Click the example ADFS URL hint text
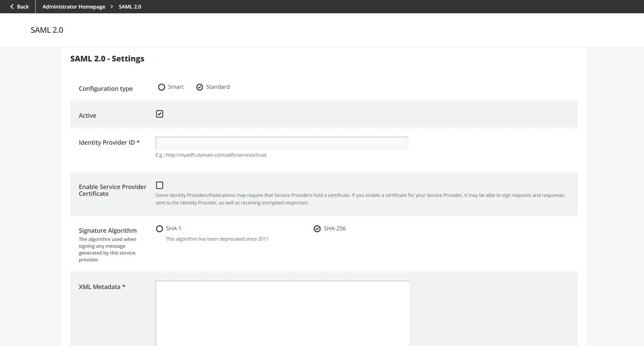The image size is (644, 346). [x=211, y=155]
